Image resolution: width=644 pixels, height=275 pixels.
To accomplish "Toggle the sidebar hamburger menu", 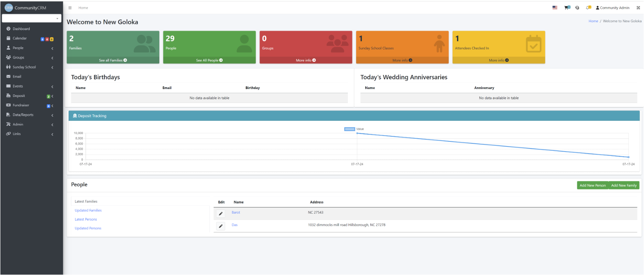I will tap(70, 8).
